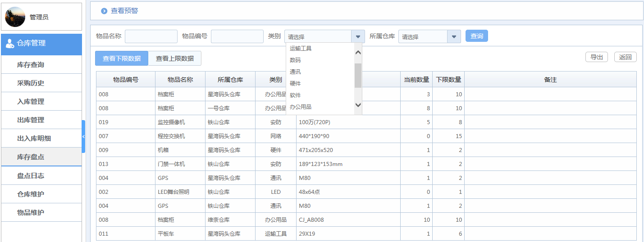Viewport: 644px width, 242px height.
Task: Collapse the sidebar with the blue handle
Action: tap(83, 136)
